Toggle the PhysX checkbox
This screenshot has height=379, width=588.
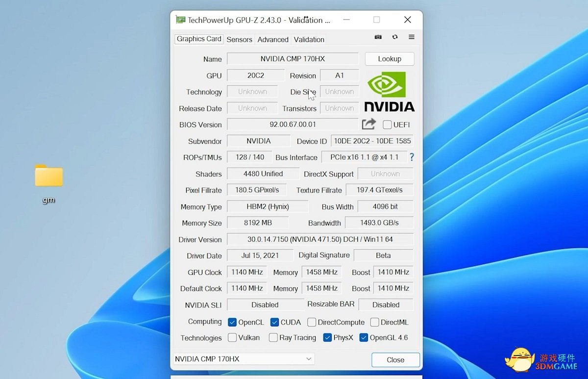click(327, 337)
